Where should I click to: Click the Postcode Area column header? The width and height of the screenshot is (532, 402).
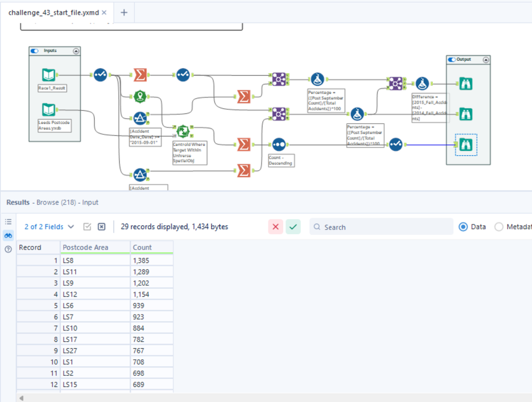tap(95, 247)
